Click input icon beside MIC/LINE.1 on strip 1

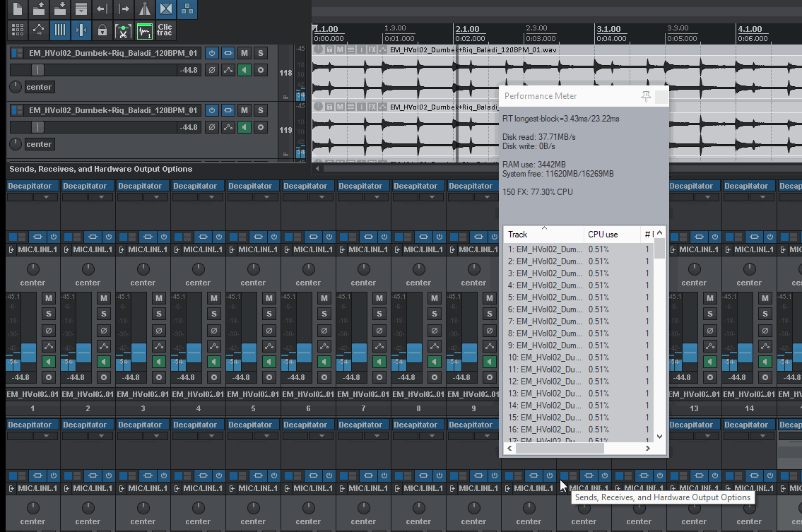(12, 249)
